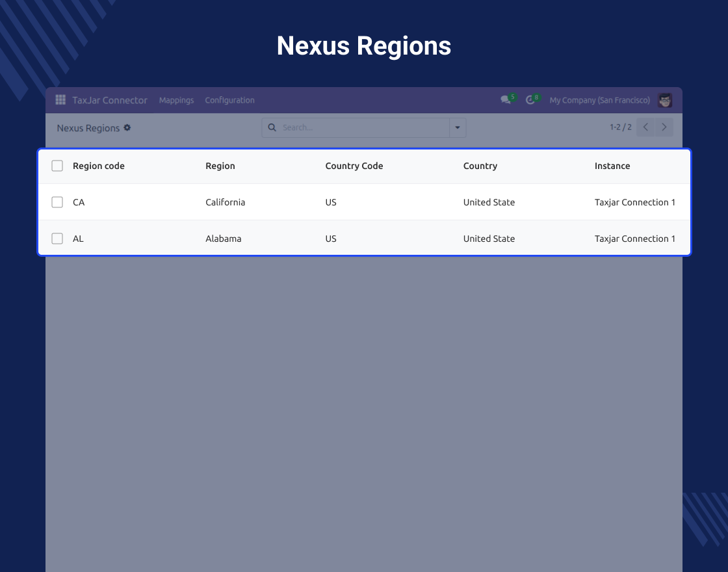Open the Mappings menu
728x572 pixels.
(x=176, y=100)
